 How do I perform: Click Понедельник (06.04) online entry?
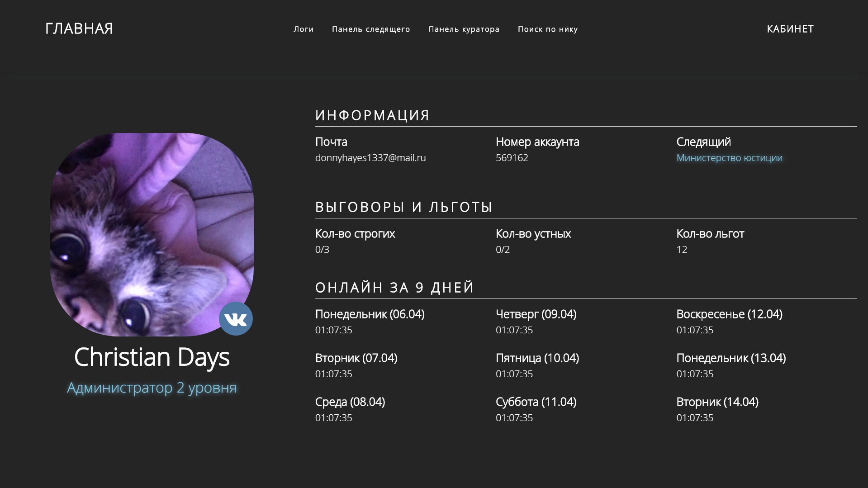click(370, 314)
